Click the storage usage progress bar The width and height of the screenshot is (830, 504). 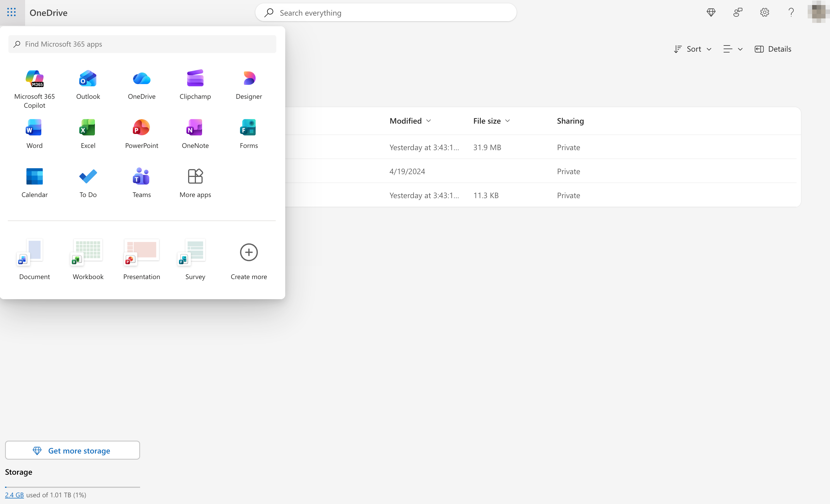73,487
